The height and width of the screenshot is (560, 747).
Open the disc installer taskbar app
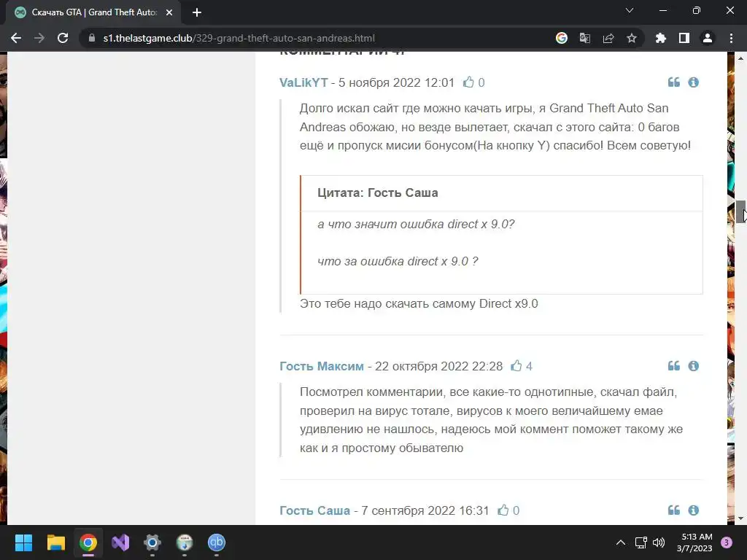[185, 542]
